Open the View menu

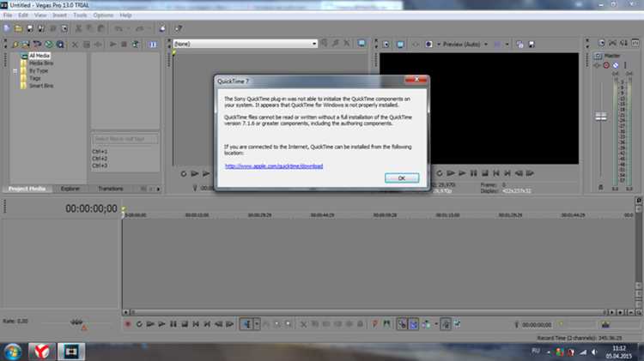click(40, 15)
